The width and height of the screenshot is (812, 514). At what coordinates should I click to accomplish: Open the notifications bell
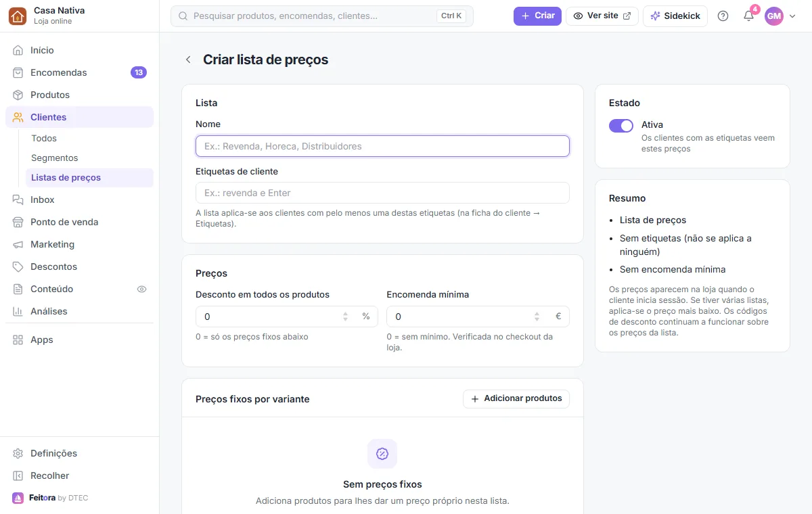(748, 16)
